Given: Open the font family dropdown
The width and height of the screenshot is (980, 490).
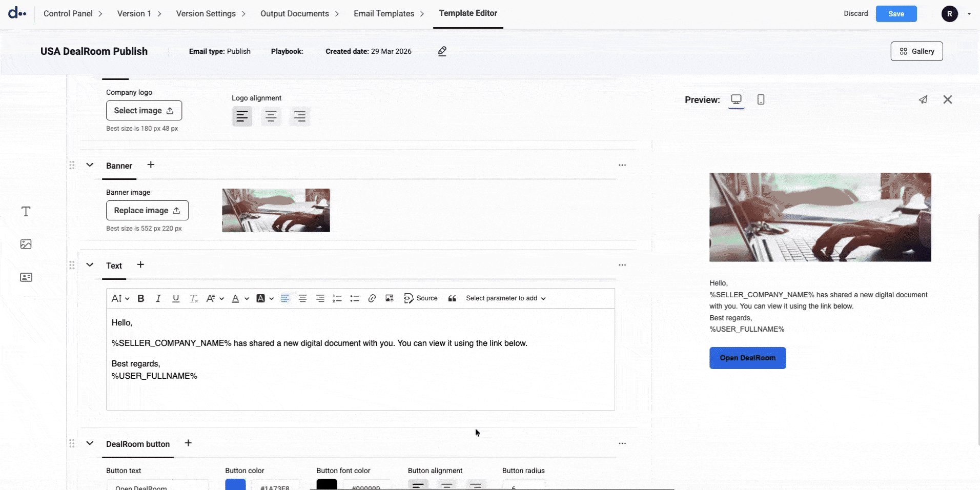Looking at the screenshot, I should 214,298.
